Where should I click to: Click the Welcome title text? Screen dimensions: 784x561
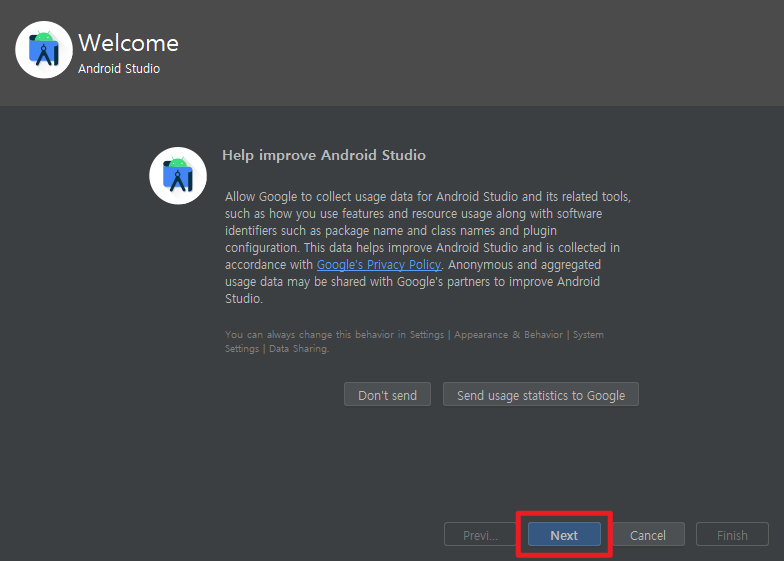pos(128,43)
